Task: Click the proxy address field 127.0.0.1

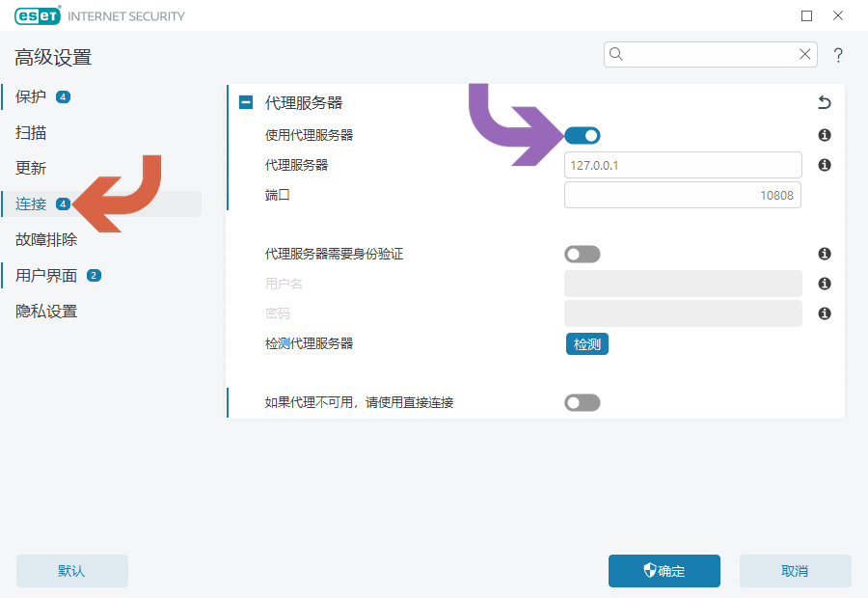Action: (x=683, y=165)
